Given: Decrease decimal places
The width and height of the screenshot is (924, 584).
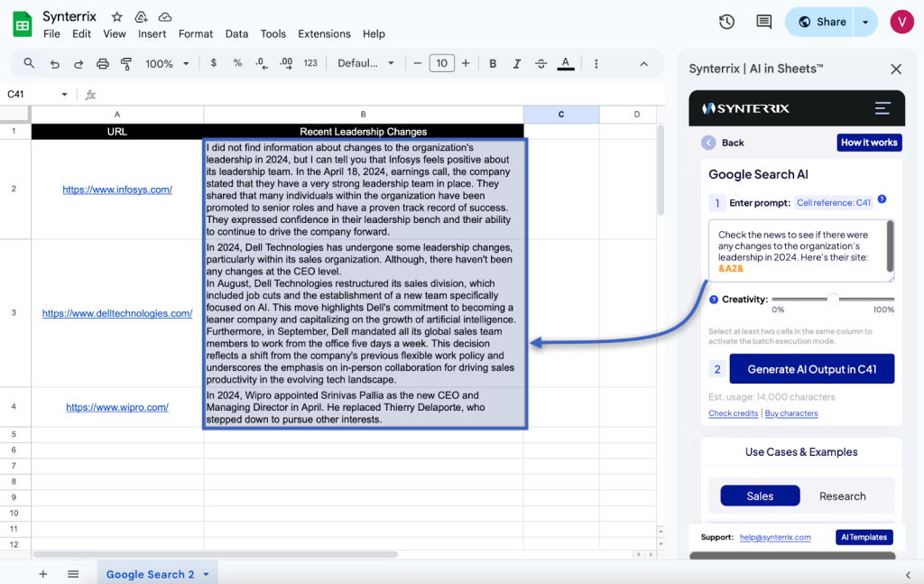Looking at the screenshot, I should (262, 63).
